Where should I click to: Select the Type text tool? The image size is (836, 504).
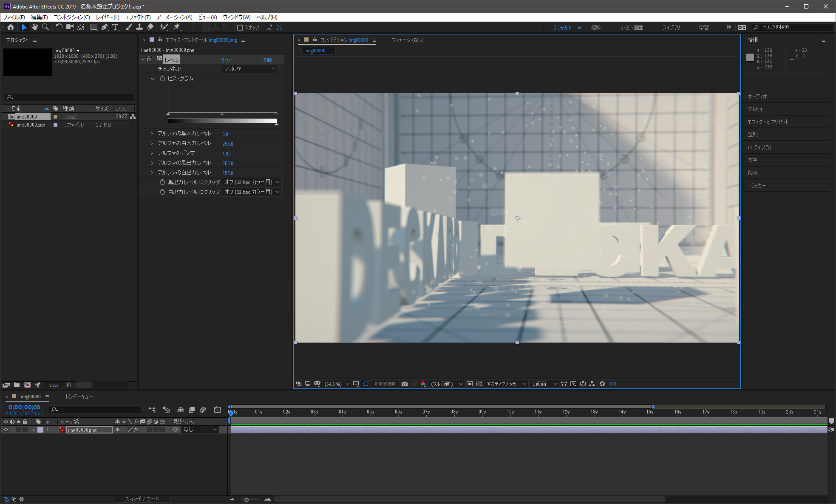coord(115,27)
